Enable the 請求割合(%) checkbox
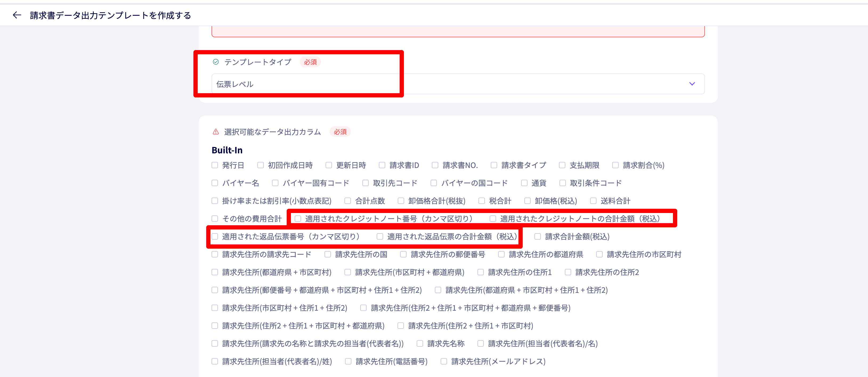 point(615,165)
